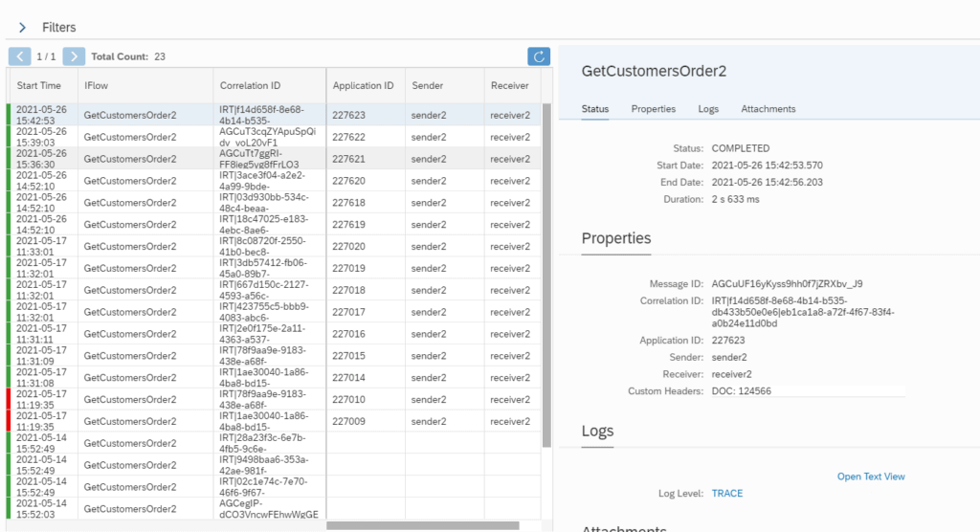Image resolution: width=980 pixels, height=532 pixels.
Task: Select row with Application ID 227020
Action: (x=274, y=246)
